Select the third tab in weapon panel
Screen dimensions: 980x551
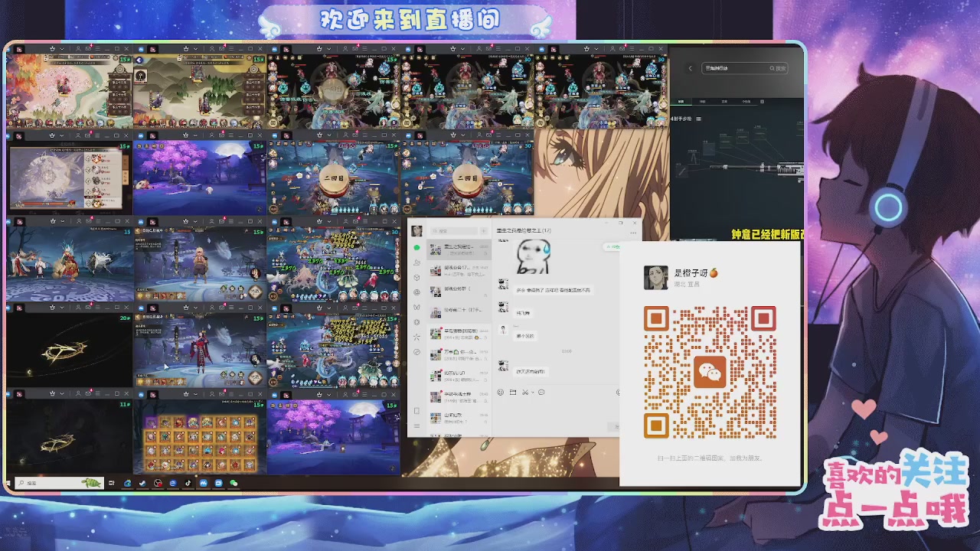724,102
